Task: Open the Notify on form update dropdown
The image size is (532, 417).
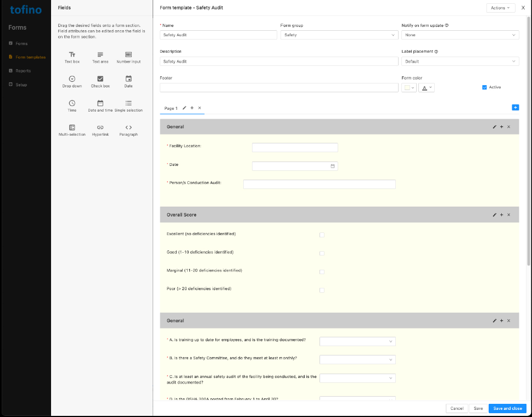Action: (460, 35)
